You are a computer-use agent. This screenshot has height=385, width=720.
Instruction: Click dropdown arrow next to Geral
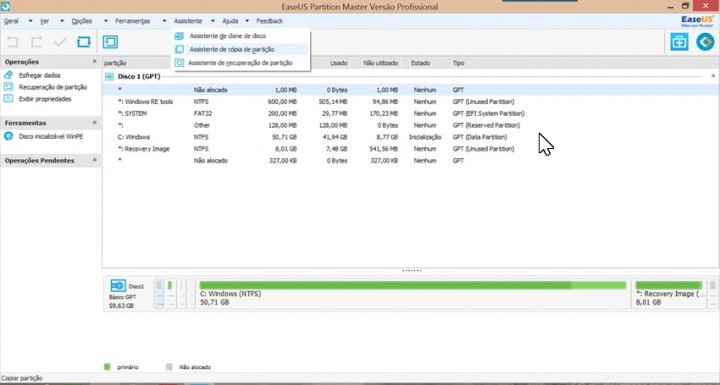30,21
